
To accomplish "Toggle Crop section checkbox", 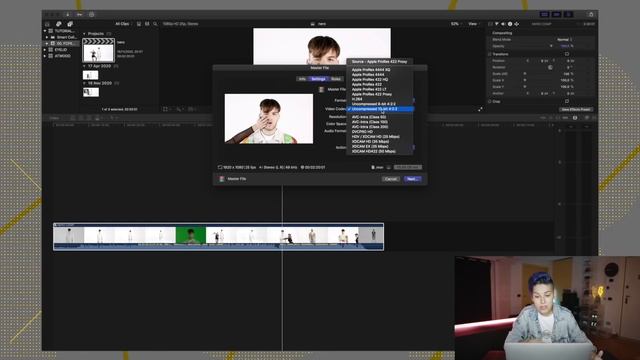I will pyautogui.click(x=489, y=102).
